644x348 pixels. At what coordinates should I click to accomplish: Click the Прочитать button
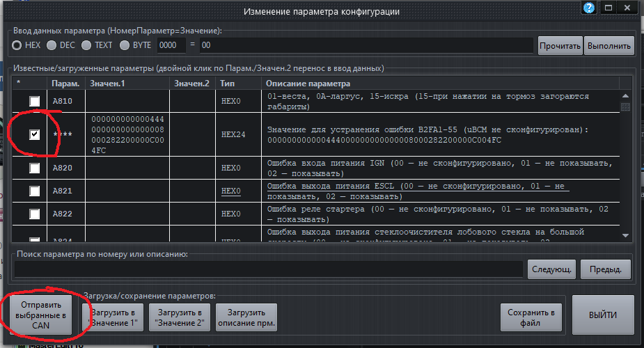click(x=559, y=46)
